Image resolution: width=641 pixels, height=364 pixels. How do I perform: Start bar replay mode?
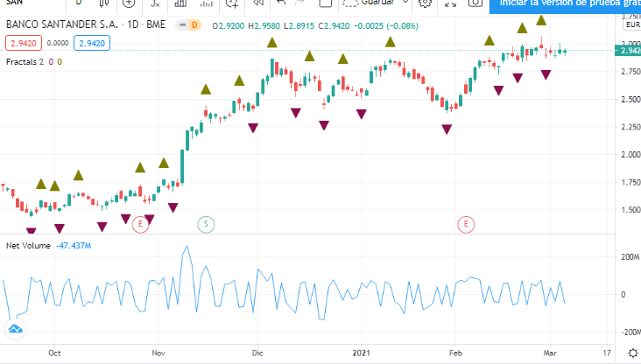click(x=257, y=3)
